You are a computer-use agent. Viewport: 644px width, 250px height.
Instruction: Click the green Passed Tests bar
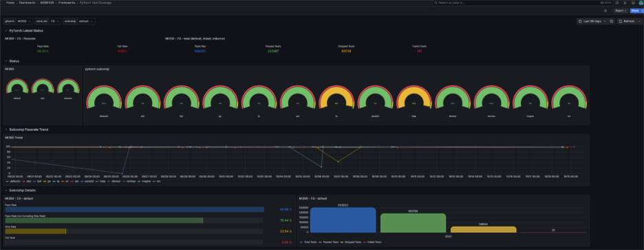(x=413, y=223)
